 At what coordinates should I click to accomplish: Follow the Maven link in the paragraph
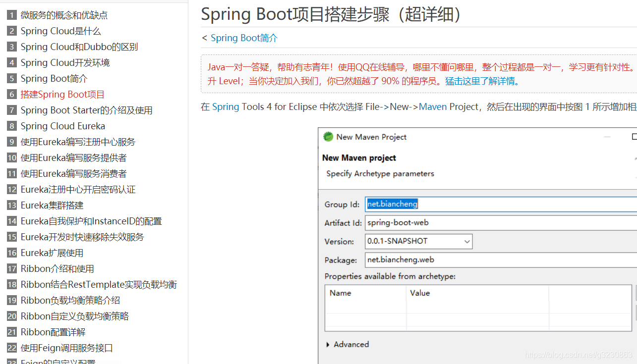click(x=433, y=106)
